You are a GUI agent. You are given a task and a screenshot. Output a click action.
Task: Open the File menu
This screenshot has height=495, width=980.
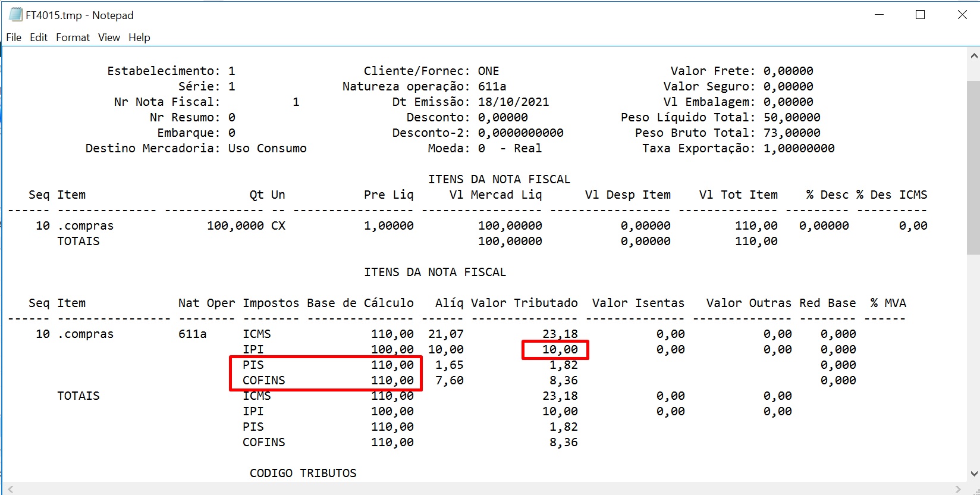(14, 37)
